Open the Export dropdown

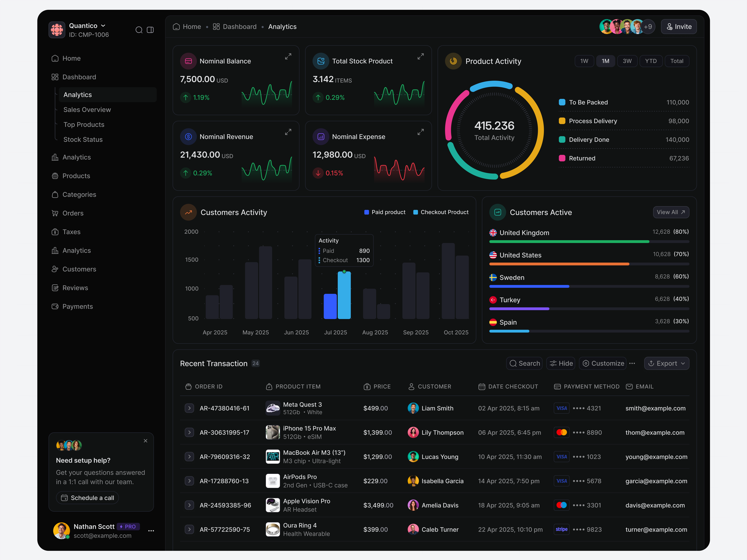(666, 363)
